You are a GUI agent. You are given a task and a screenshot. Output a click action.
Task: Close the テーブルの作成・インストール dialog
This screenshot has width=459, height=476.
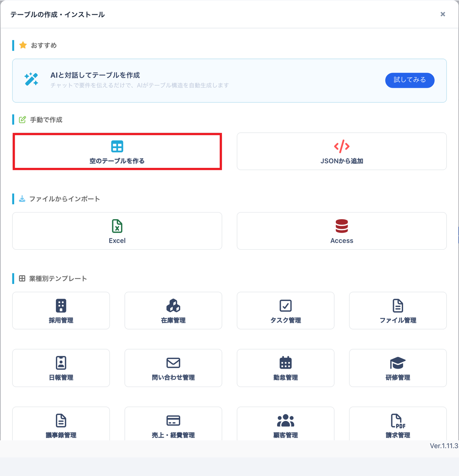click(x=443, y=14)
